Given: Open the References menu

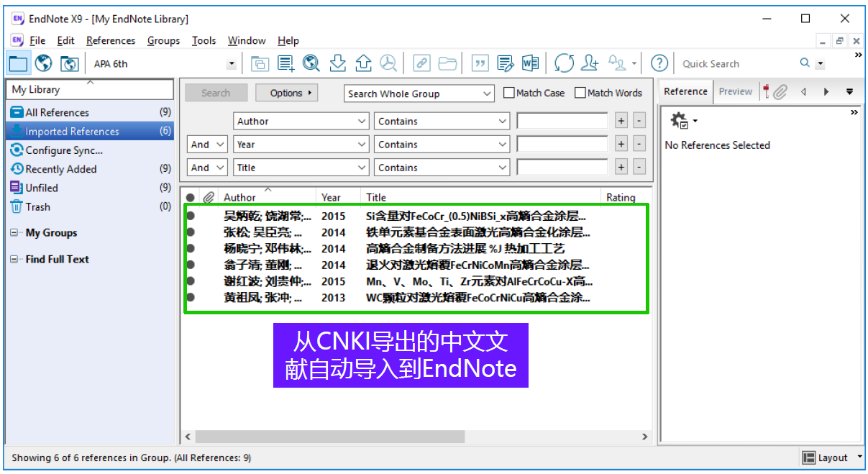Looking at the screenshot, I should point(111,41).
